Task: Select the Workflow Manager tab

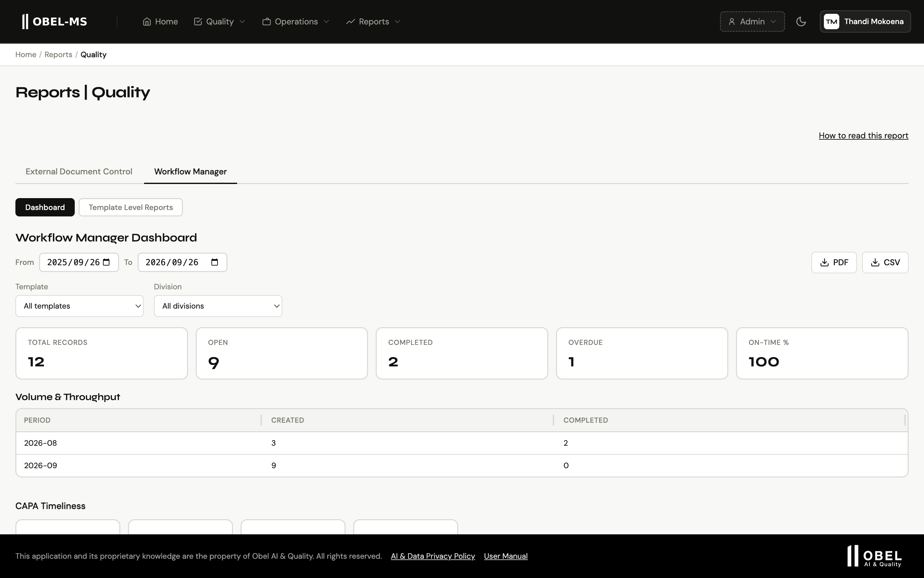Action: tap(191, 172)
